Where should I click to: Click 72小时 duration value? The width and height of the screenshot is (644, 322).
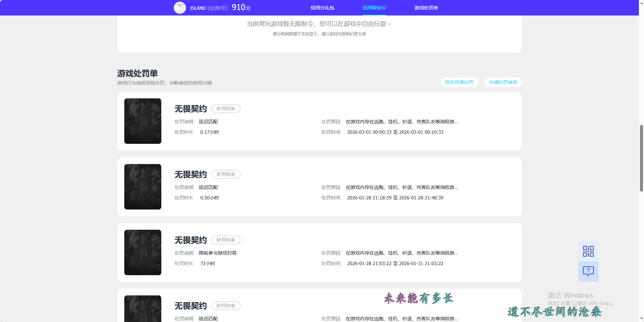click(207, 263)
